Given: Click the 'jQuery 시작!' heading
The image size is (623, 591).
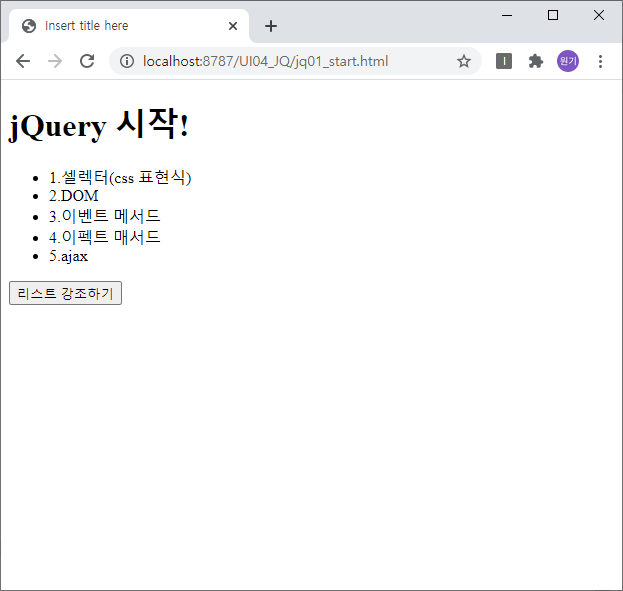Looking at the screenshot, I should tap(99, 125).
